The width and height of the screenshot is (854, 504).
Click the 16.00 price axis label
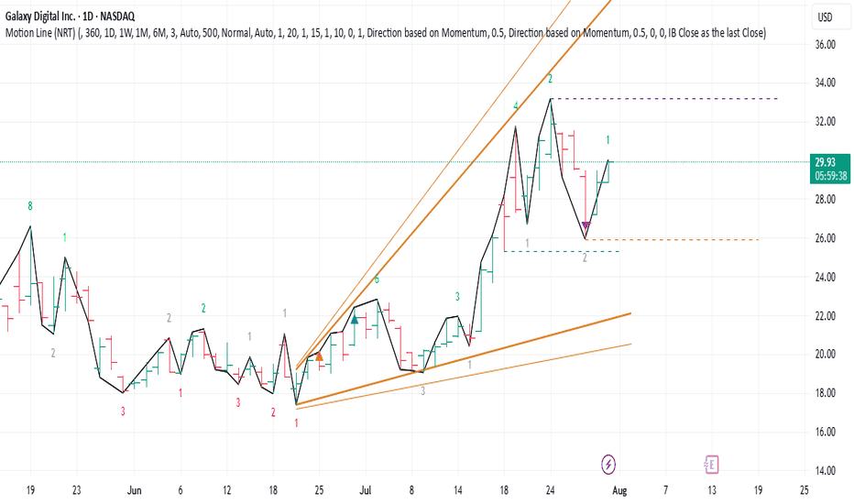pyautogui.click(x=825, y=433)
